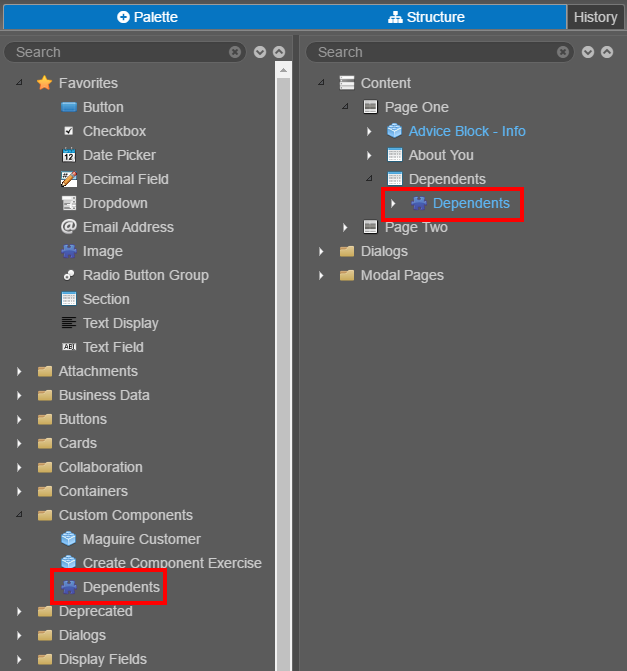627x671 pixels.
Task: Open the Structure tab
Action: click(426, 17)
